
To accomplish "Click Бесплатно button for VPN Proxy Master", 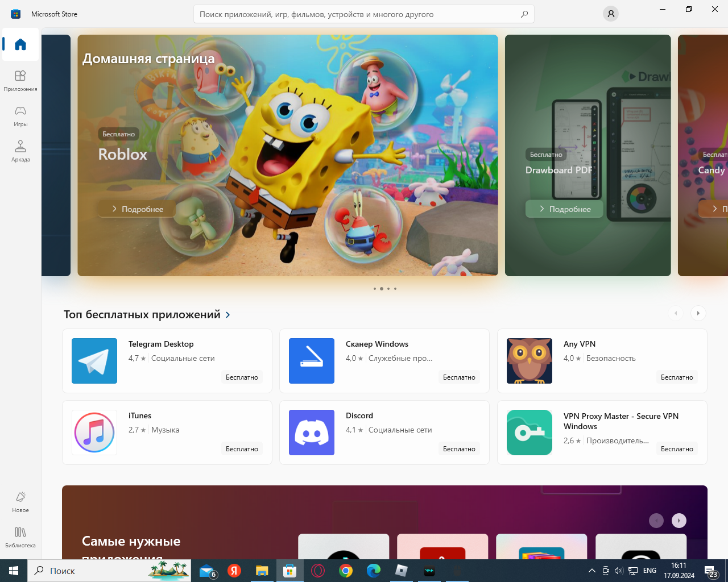I will (x=677, y=449).
